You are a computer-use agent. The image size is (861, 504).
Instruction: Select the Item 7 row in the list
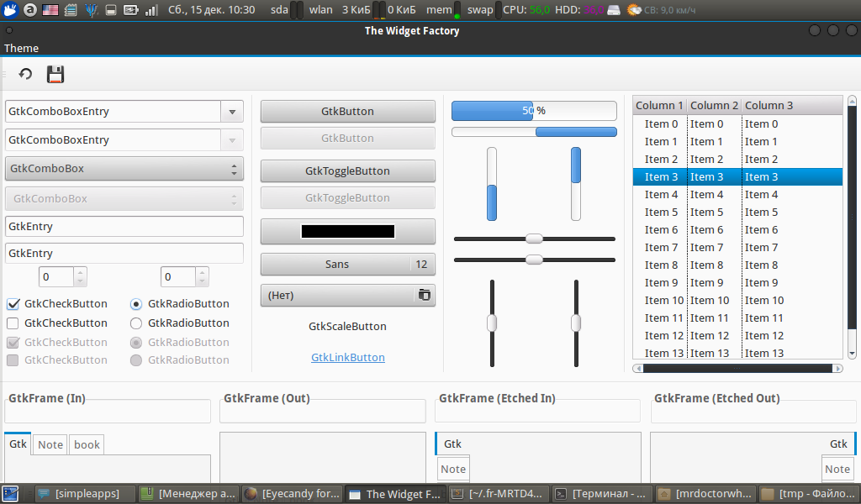(x=737, y=247)
